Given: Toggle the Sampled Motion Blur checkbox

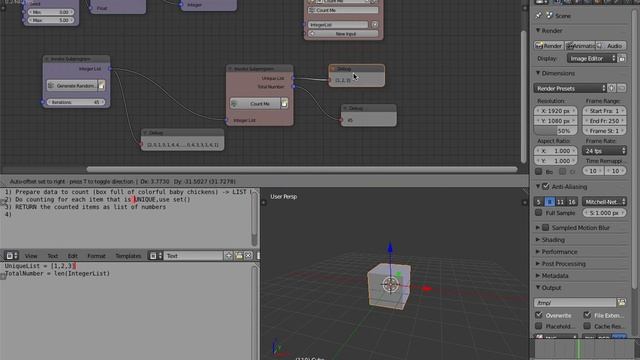Looking at the screenshot, I should 546,228.
